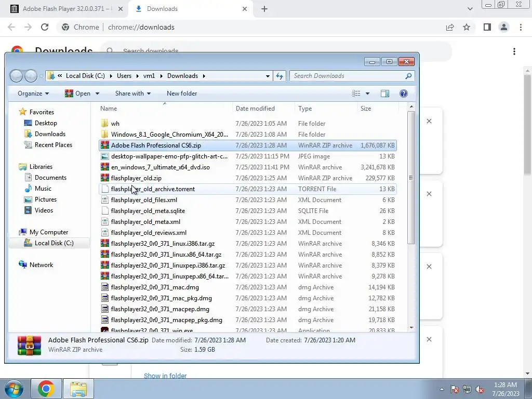Click the flashplayer_old.zip WinRAR icon
532x399 pixels.
click(x=105, y=178)
